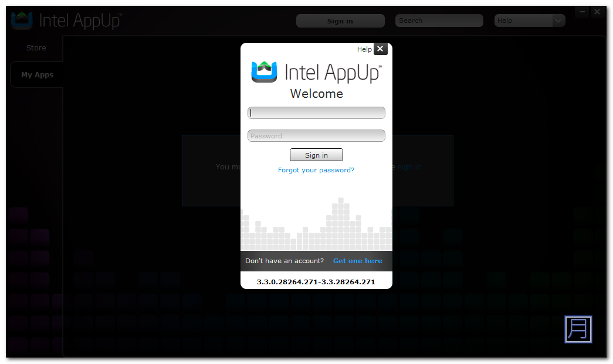The height and width of the screenshot is (364, 613).
Task: Click the dimmed 'sign in' link behind the dialog
Action: pyautogui.click(x=409, y=167)
